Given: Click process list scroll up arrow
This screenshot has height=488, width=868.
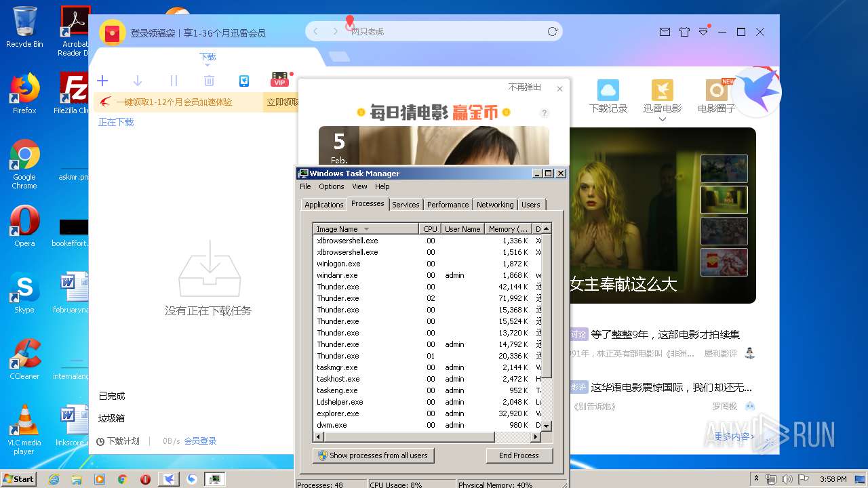Looking at the screenshot, I should pos(547,229).
